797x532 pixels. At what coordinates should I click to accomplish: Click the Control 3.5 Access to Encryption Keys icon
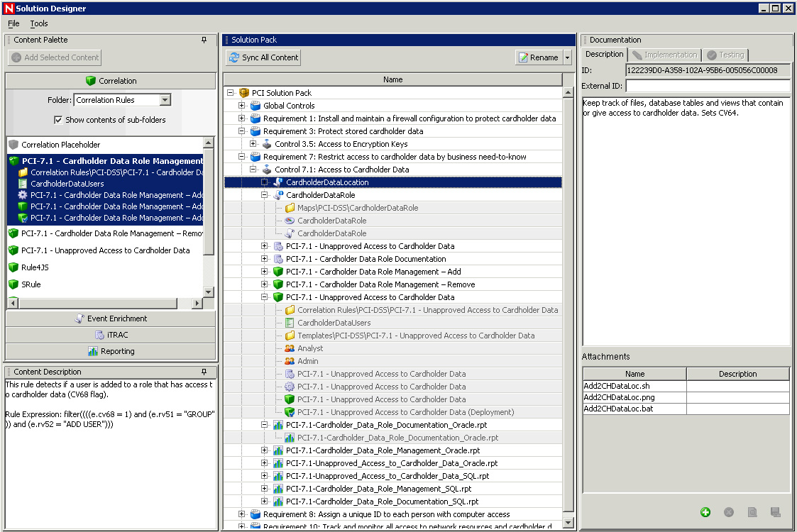tap(267, 144)
